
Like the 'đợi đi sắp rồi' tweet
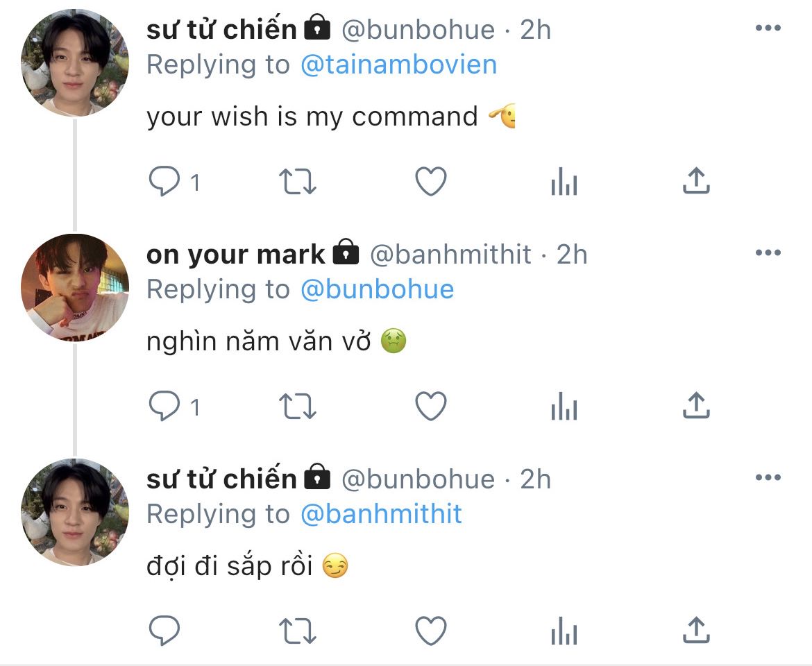[431, 631]
